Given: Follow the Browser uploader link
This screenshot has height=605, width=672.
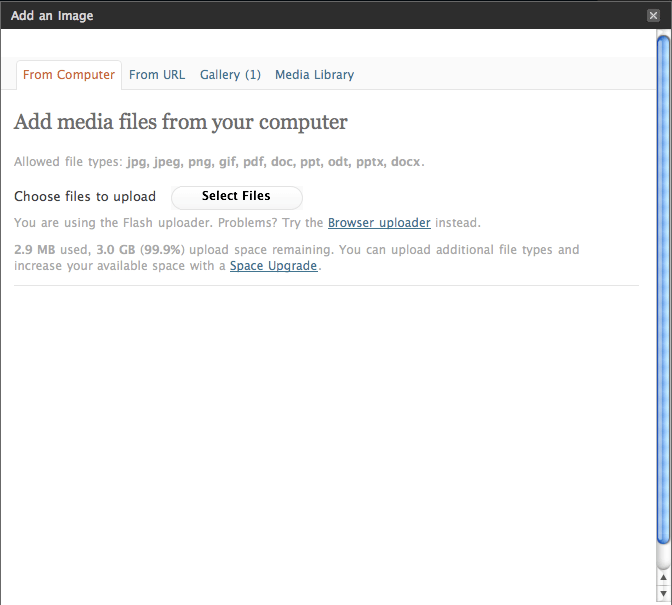Looking at the screenshot, I should pos(379,223).
